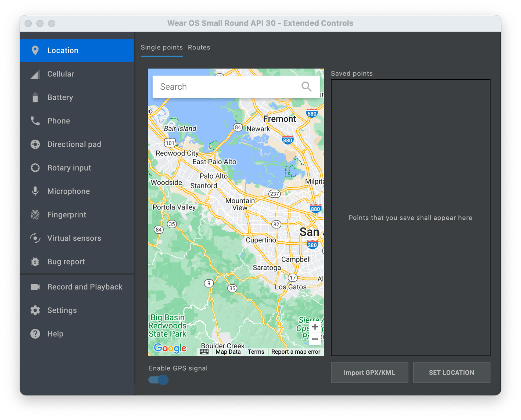Viewport: 521px width, 420px height.
Task: Click Cupertino on the map
Action: pyautogui.click(x=261, y=240)
